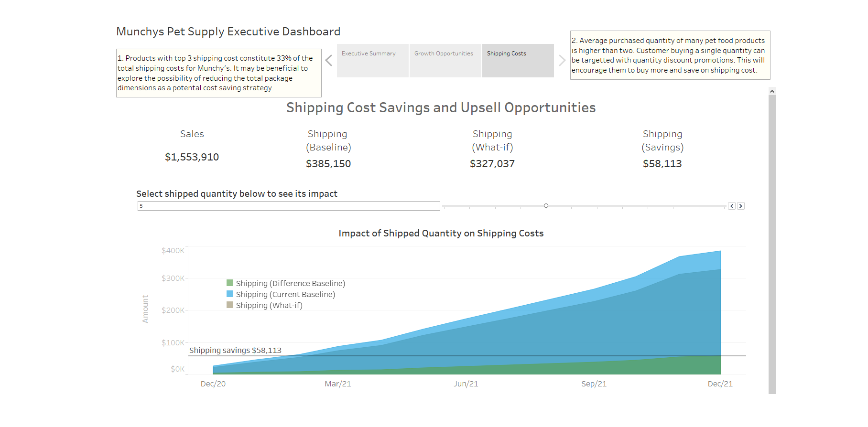Click the vertical scrollbar thumb
This screenshot has width=868, height=427.
pos(772,245)
